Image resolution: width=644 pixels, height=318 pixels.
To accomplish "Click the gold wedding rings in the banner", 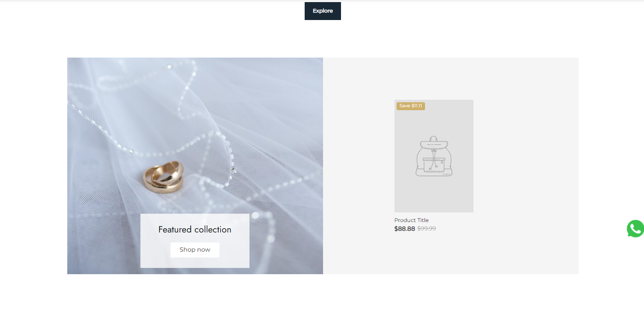I will coord(163,177).
